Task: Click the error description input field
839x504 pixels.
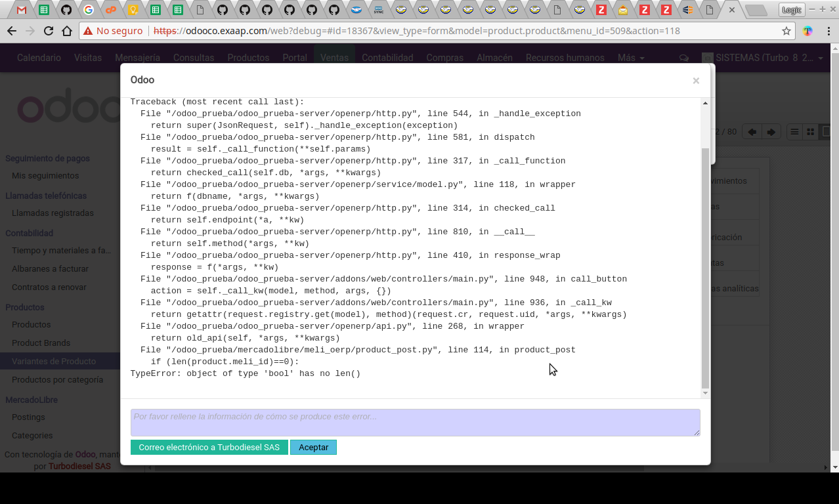Action: coord(415,422)
